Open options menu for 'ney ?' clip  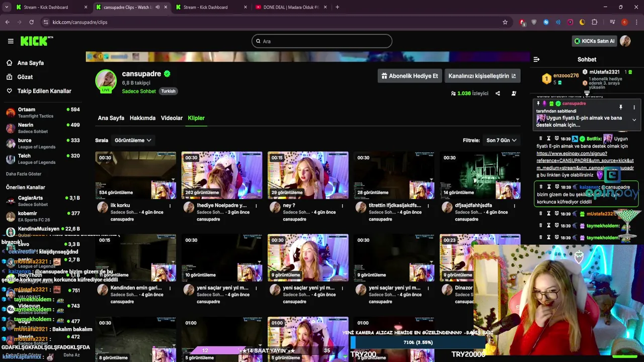click(x=342, y=206)
